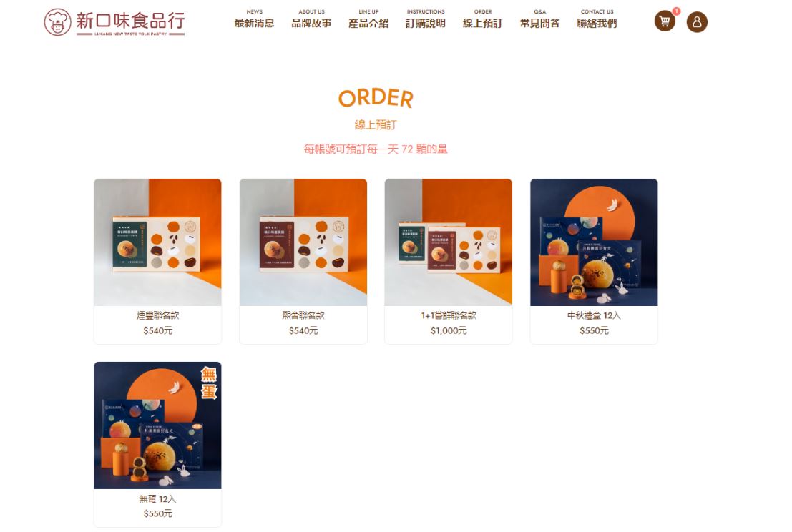Image resolution: width=792 pixels, height=532 pixels.
Task: Open the 中秋禮盒 12入 product image
Action: click(x=594, y=242)
